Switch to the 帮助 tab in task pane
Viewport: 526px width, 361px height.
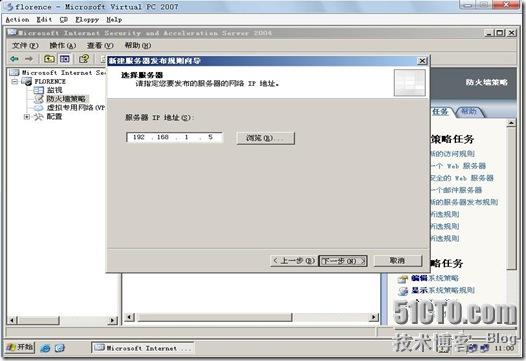(469, 112)
